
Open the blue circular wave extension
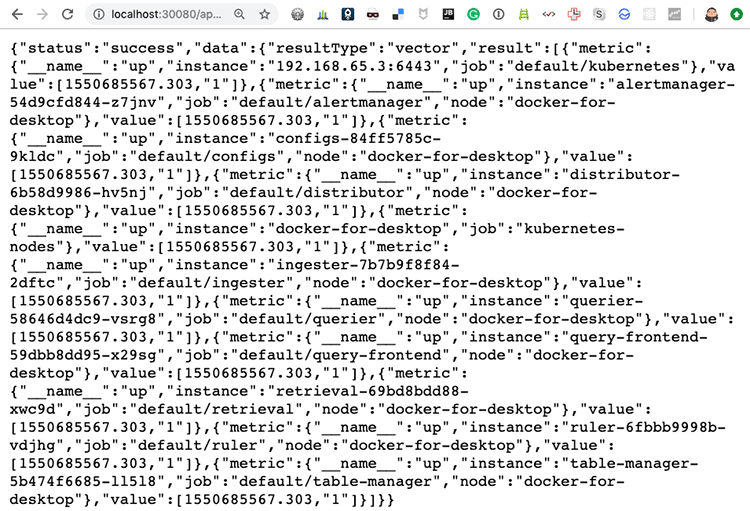pyautogui.click(x=624, y=14)
